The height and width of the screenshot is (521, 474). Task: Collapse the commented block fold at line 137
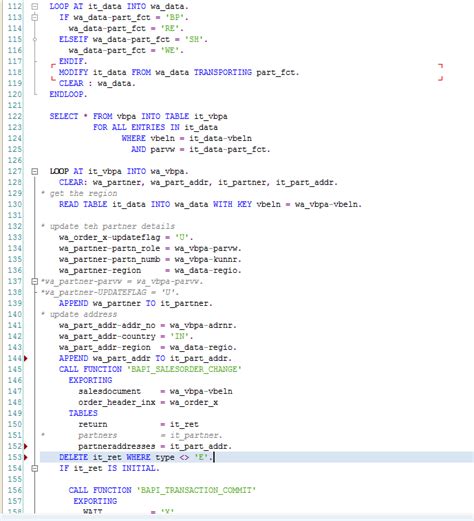click(35, 281)
